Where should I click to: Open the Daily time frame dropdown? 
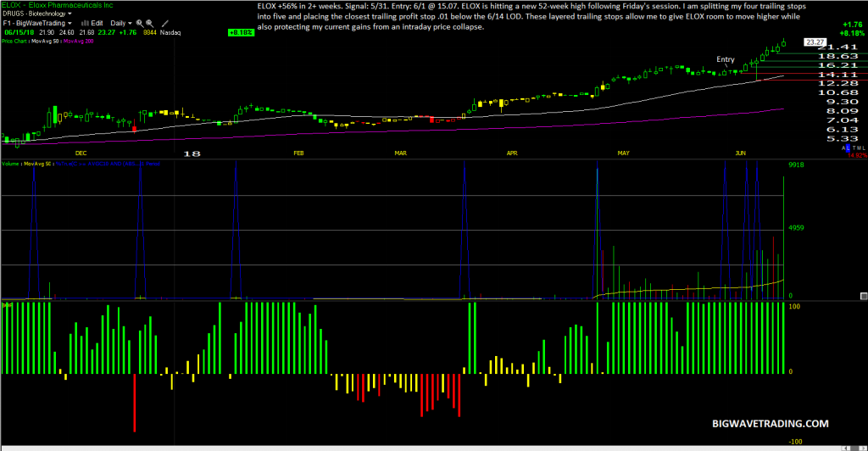(120, 23)
